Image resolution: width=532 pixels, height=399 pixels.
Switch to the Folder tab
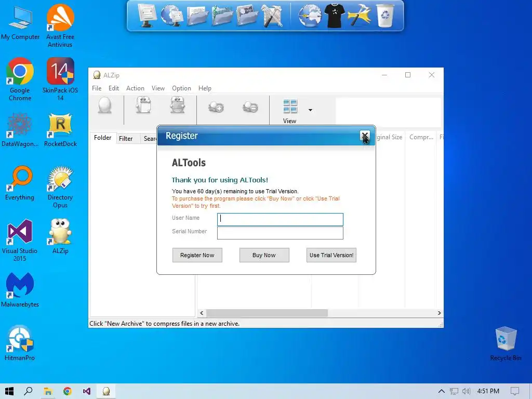[x=102, y=138]
